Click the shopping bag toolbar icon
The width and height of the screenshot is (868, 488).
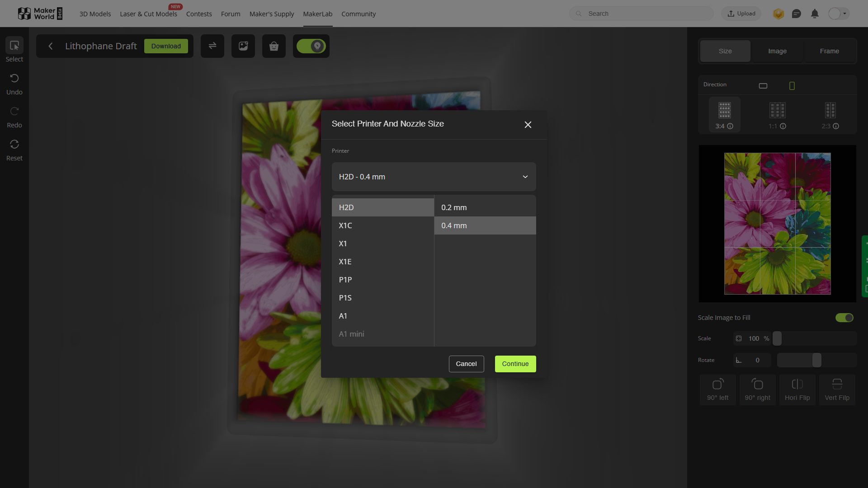coord(274,46)
